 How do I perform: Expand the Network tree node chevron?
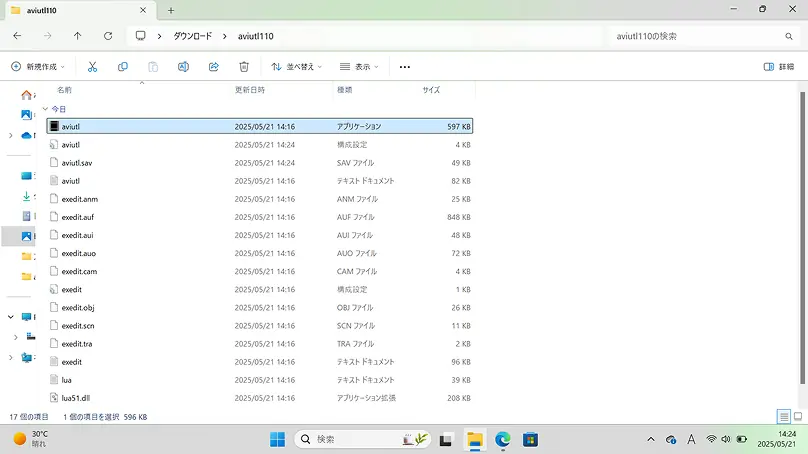point(11,358)
